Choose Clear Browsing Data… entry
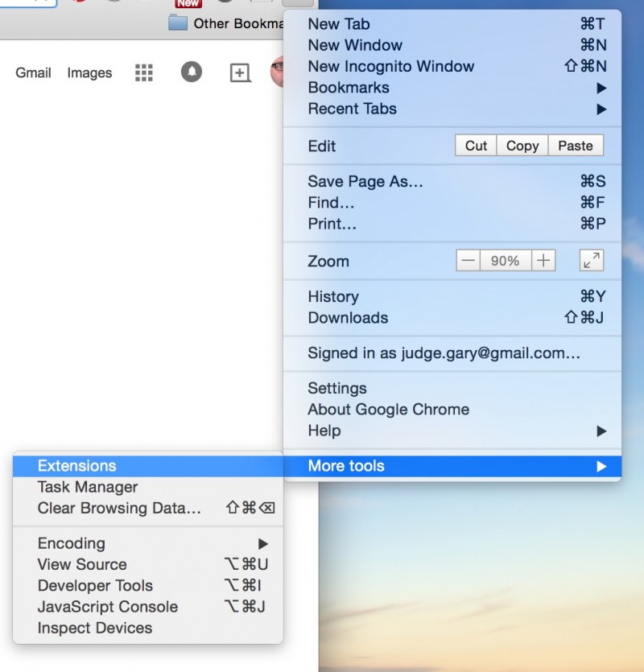This screenshot has height=672, width=644. pyautogui.click(x=148, y=509)
